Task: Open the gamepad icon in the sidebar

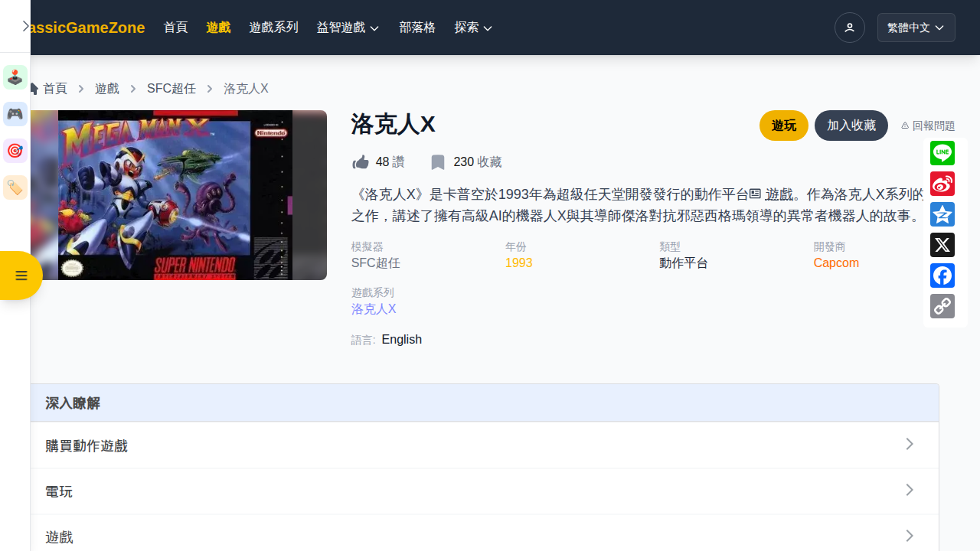Action: coord(15,114)
